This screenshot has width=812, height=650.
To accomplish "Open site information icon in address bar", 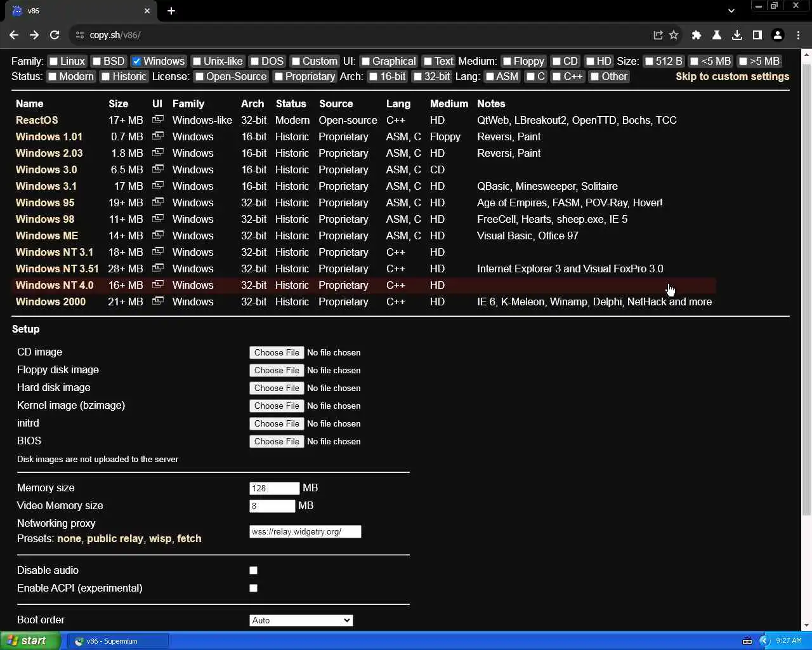I will point(79,35).
